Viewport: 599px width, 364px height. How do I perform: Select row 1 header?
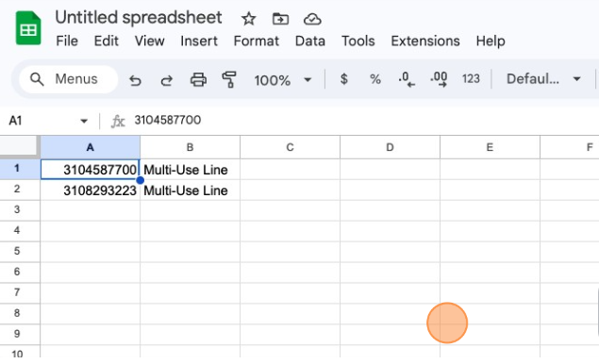tap(20, 169)
